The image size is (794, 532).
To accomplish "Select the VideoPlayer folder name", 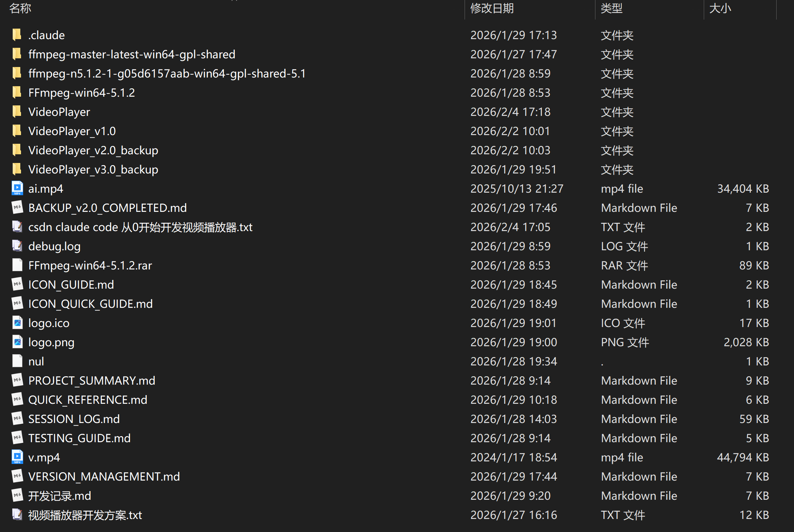I will pyautogui.click(x=59, y=112).
